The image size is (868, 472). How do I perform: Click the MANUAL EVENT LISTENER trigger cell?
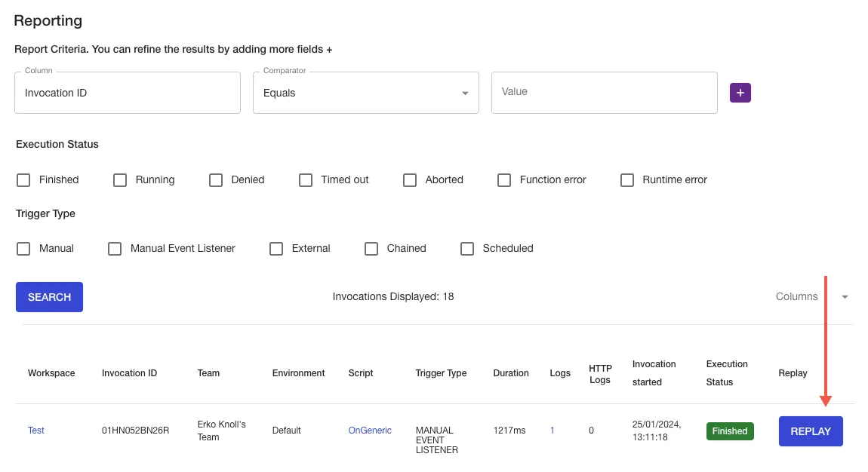[x=437, y=440]
